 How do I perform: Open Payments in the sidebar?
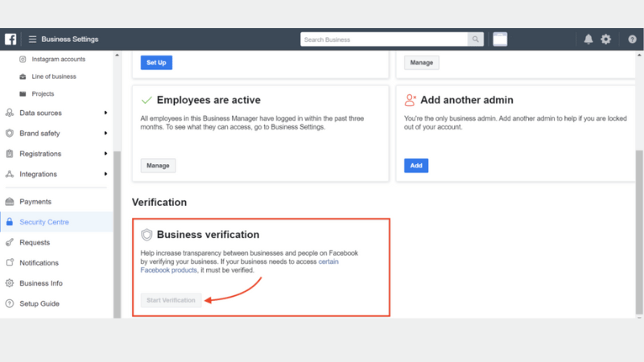(x=35, y=202)
